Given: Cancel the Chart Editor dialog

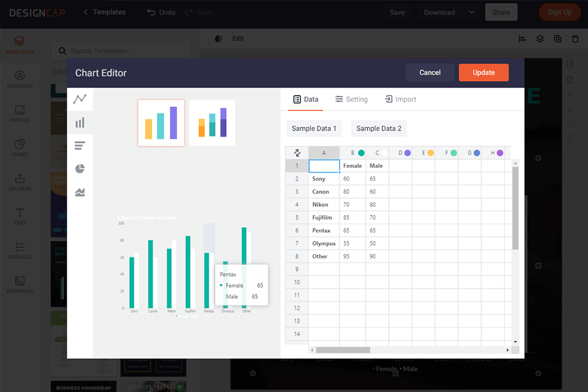Looking at the screenshot, I should pyautogui.click(x=430, y=72).
